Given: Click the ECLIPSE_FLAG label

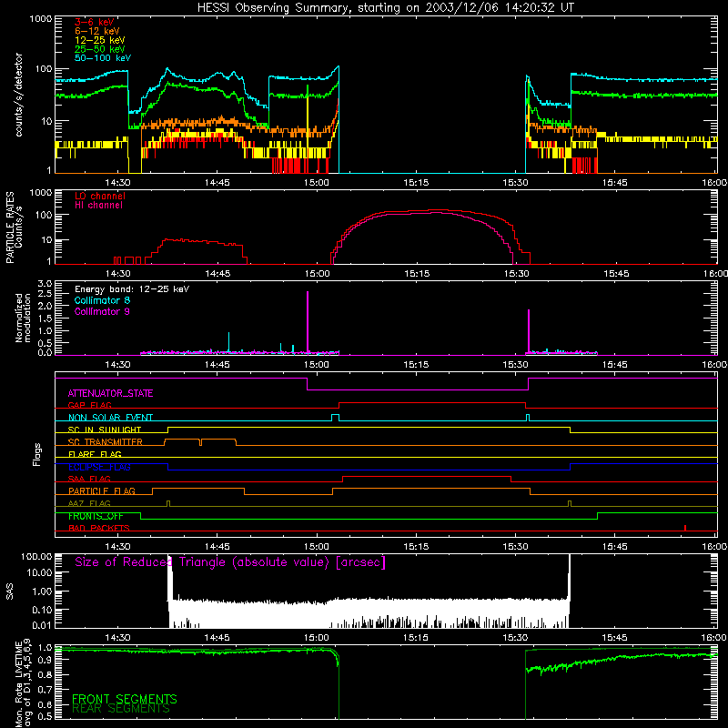Looking at the screenshot, I should tap(99, 467).
